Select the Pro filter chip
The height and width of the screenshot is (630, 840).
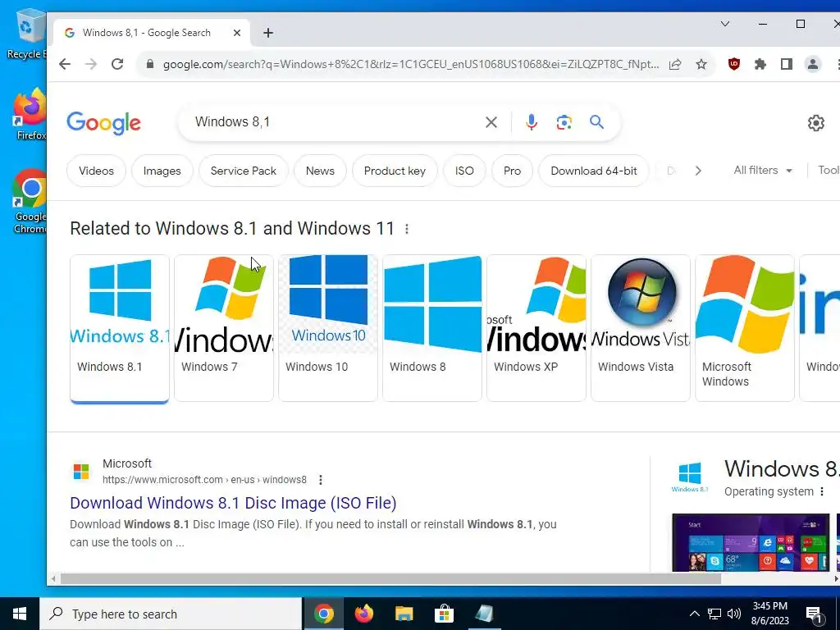coord(512,171)
